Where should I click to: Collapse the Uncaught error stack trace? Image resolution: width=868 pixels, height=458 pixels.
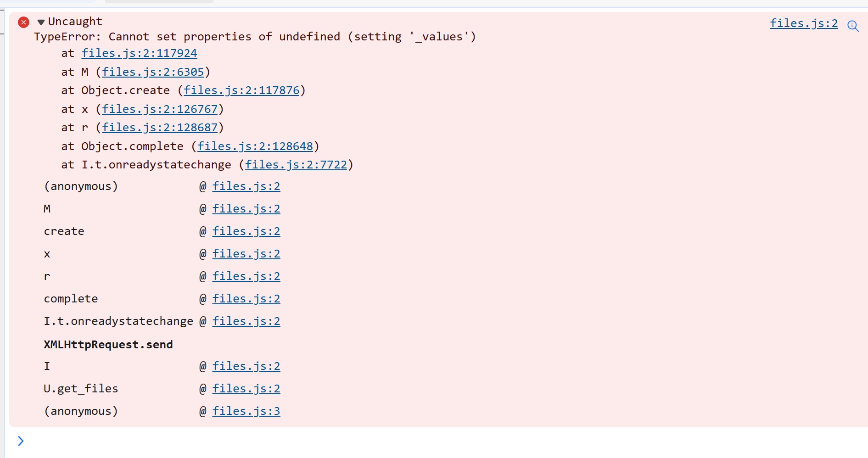[41, 22]
